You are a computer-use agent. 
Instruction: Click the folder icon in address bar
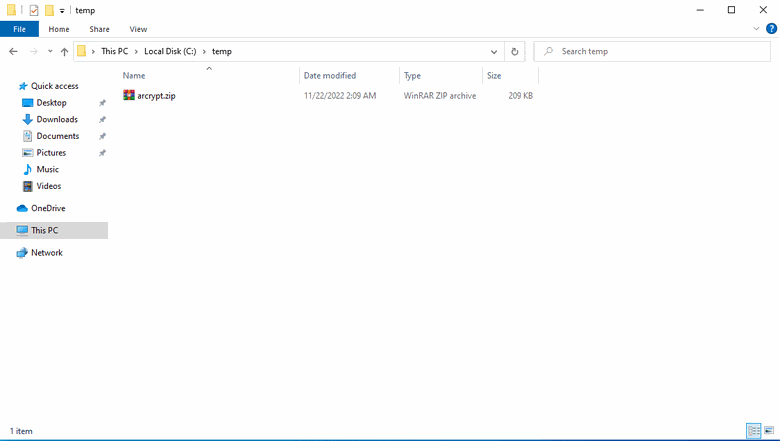tap(82, 51)
